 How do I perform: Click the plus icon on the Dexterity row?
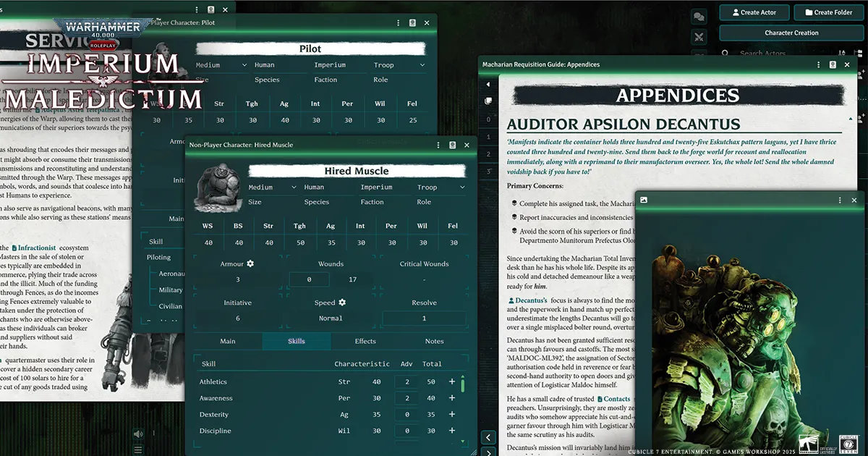click(452, 415)
